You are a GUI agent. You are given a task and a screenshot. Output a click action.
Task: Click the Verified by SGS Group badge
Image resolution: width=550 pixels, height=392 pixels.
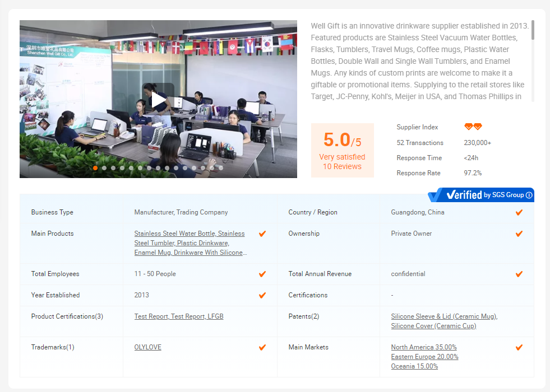(481, 195)
